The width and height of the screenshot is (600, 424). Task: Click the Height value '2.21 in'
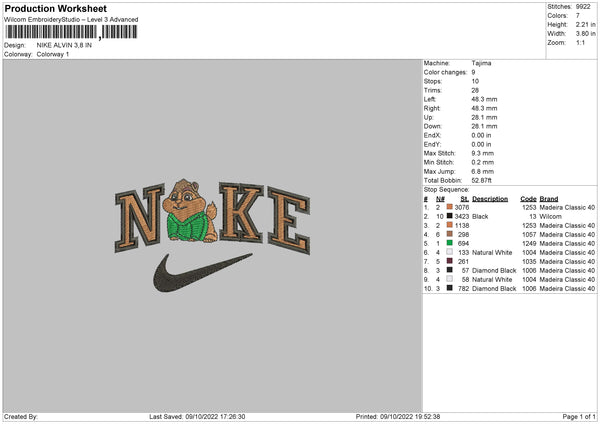586,24
